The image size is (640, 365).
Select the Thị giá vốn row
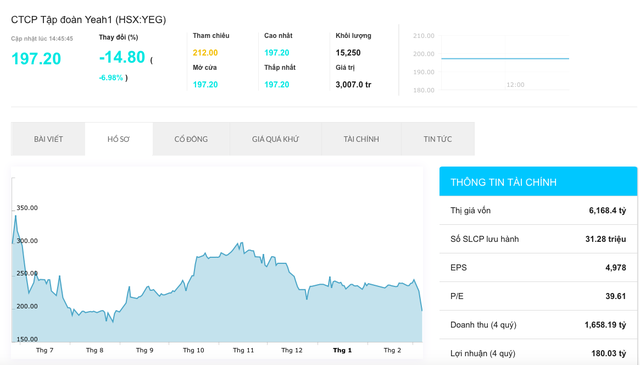[538, 211]
